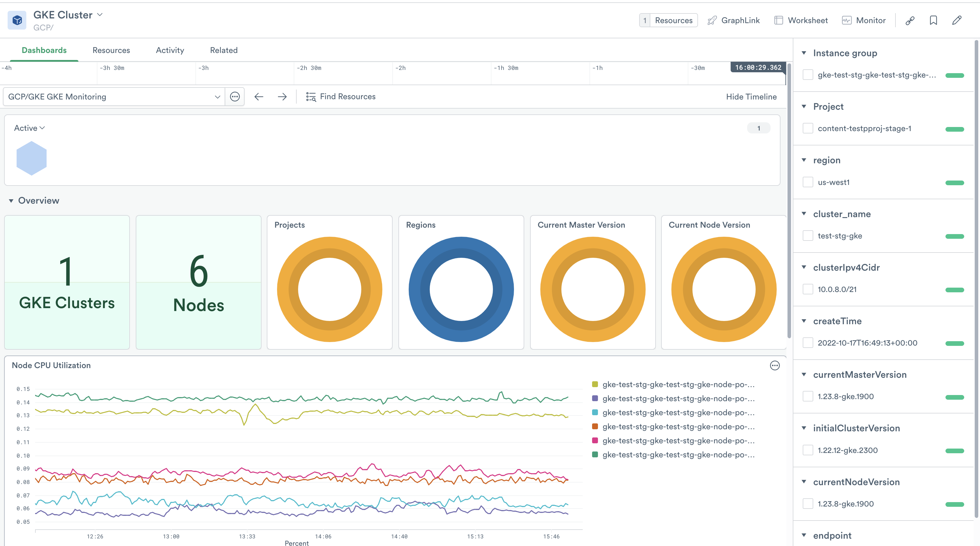
Task: Open the Active status dropdown
Action: click(x=29, y=128)
